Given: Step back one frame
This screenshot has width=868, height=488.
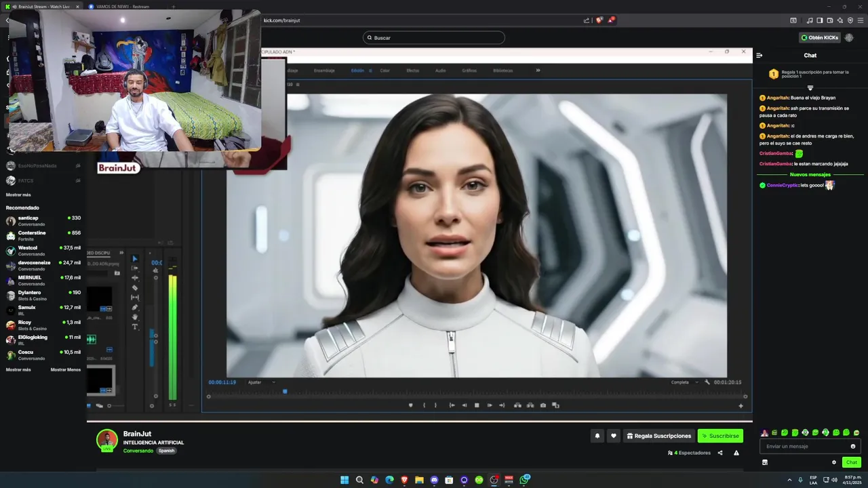Looking at the screenshot, I should [x=465, y=405].
